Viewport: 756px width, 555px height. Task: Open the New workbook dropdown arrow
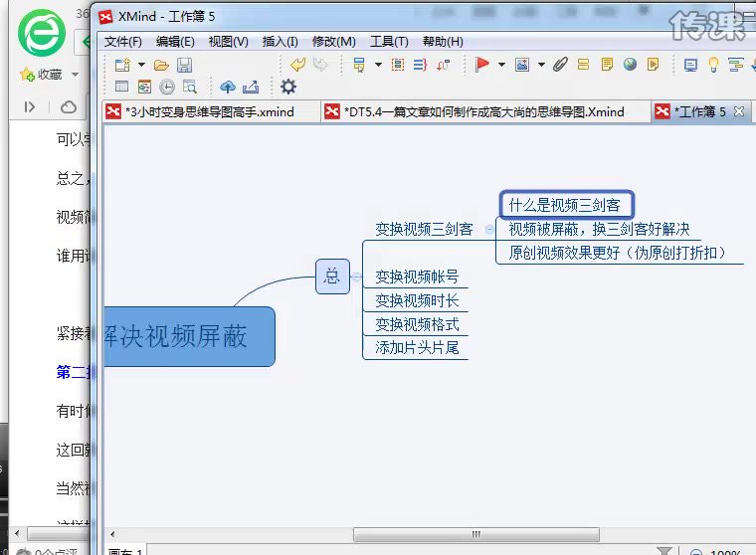139,66
